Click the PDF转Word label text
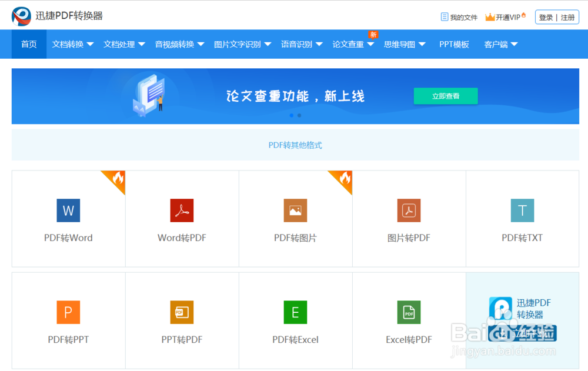Image resolution: width=588 pixels, height=371 pixels. pyautogui.click(x=68, y=238)
